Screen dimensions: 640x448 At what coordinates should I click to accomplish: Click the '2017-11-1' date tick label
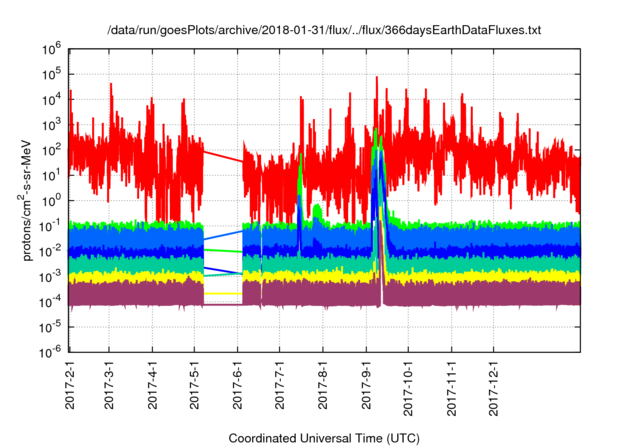(x=451, y=387)
